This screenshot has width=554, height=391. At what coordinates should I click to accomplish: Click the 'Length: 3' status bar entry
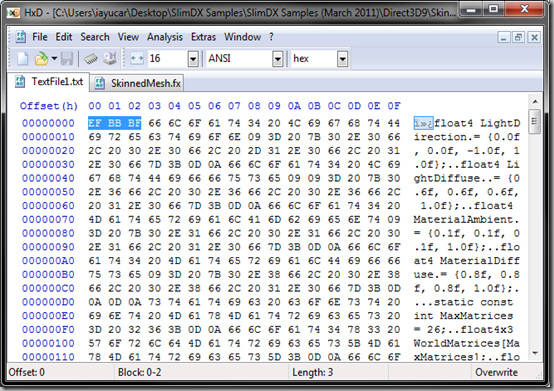(x=312, y=372)
